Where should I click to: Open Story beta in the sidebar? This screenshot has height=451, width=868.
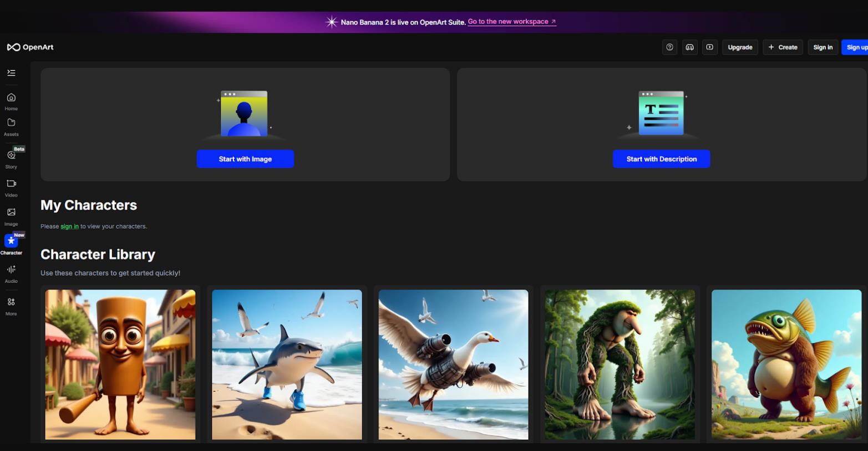(11, 159)
